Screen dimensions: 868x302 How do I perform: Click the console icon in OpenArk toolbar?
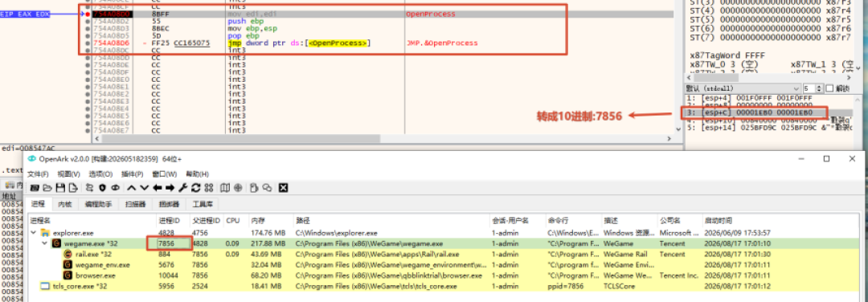tap(35, 187)
